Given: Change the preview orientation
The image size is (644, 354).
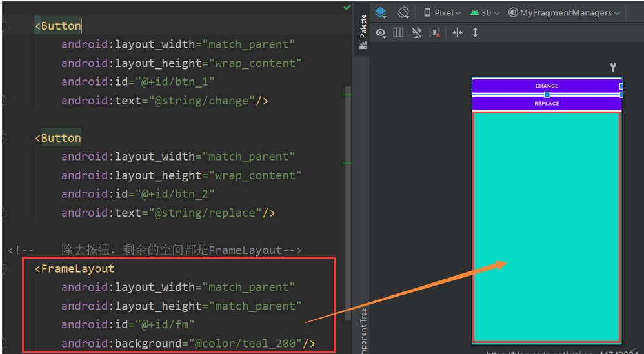Looking at the screenshot, I should click(x=403, y=13).
